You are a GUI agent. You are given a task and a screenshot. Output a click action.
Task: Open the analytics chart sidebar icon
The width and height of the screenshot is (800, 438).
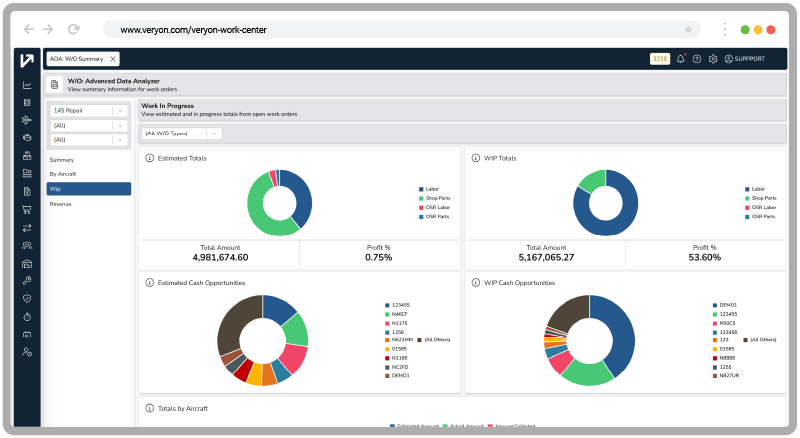tap(27, 84)
